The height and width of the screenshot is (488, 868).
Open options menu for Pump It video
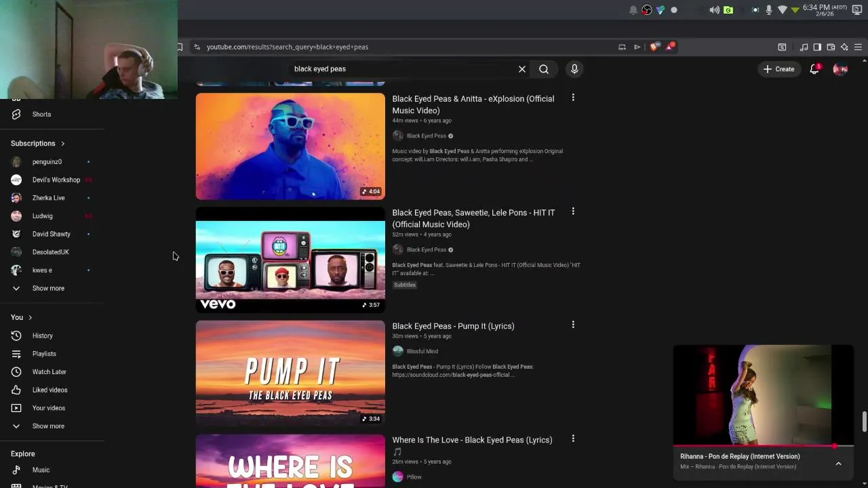click(573, 325)
